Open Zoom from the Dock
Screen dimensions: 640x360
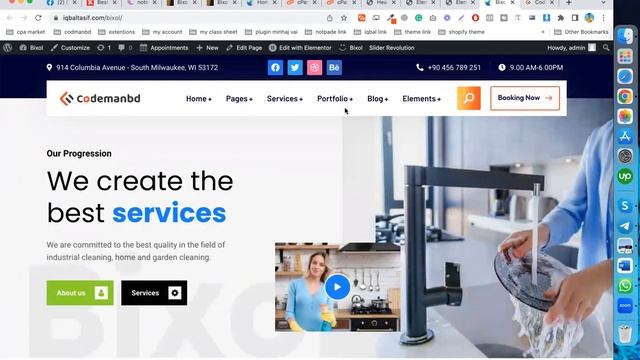pos(625,306)
